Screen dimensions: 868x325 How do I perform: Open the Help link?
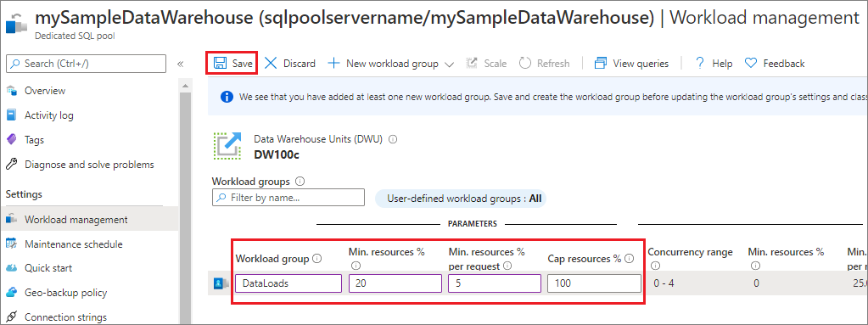pos(714,63)
